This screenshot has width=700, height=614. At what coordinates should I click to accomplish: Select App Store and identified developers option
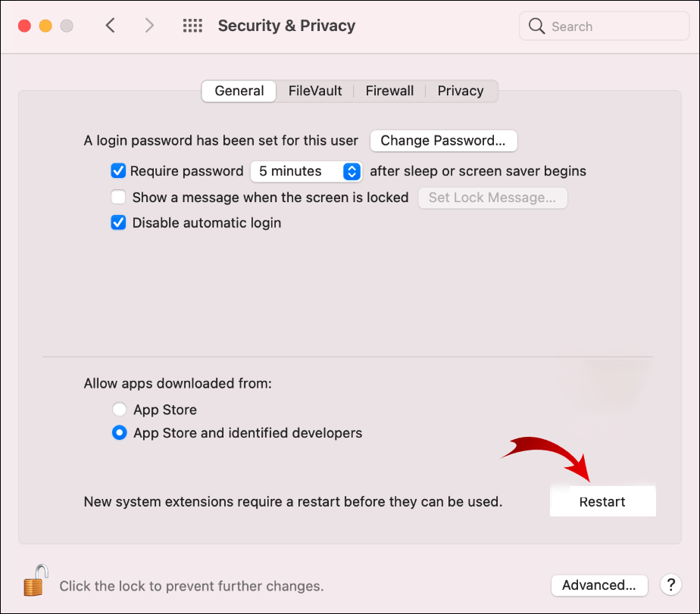pyautogui.click(x=119, y=433)
